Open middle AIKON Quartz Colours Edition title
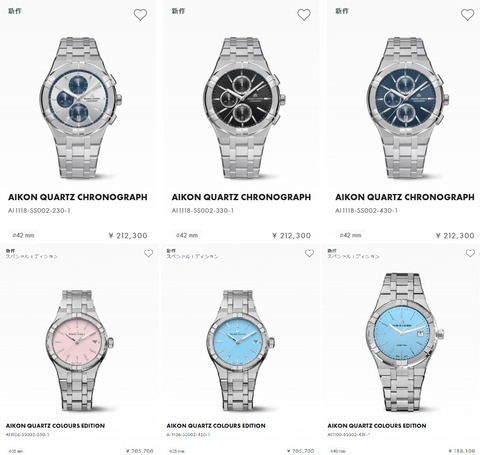Image resolution: width=480 pixels, height=455 pixels. [x=216, y=426]
